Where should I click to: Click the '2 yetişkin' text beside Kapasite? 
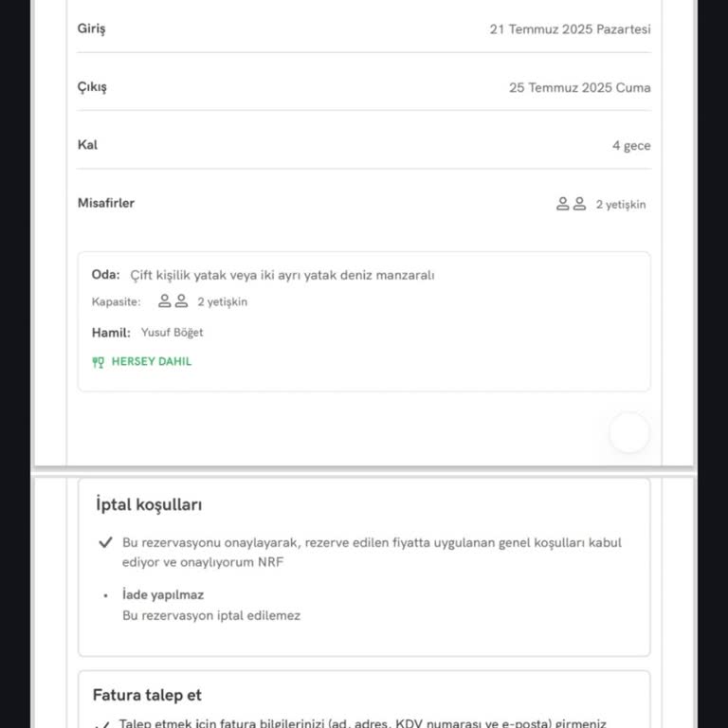click(x=222, y=302)
